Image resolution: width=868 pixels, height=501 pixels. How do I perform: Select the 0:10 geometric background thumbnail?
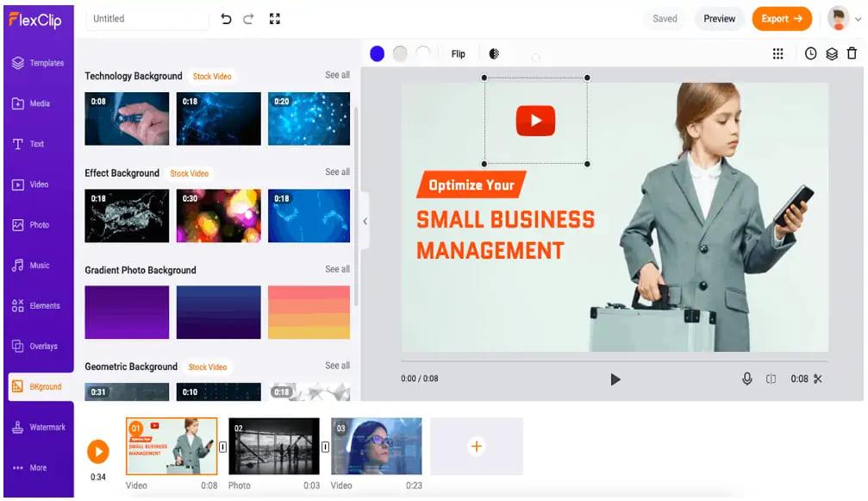tap(218, 392)
